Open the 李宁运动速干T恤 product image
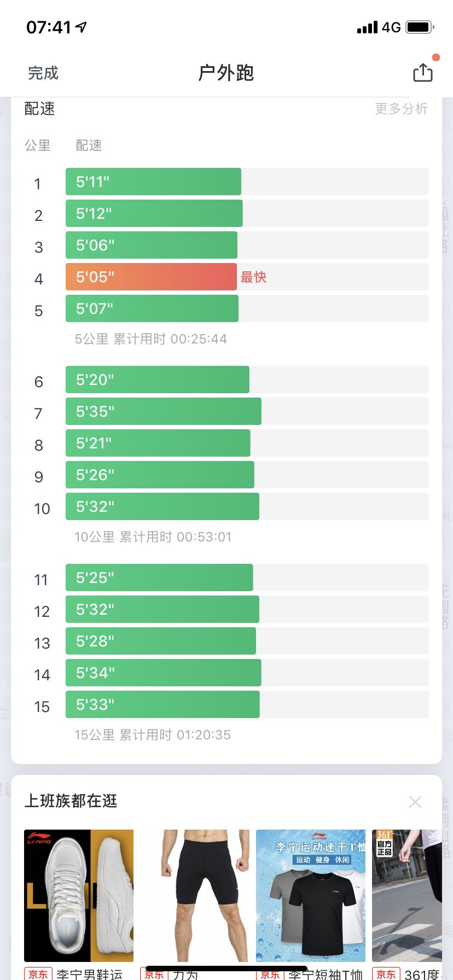453x980 pixels. pos(311,895)
